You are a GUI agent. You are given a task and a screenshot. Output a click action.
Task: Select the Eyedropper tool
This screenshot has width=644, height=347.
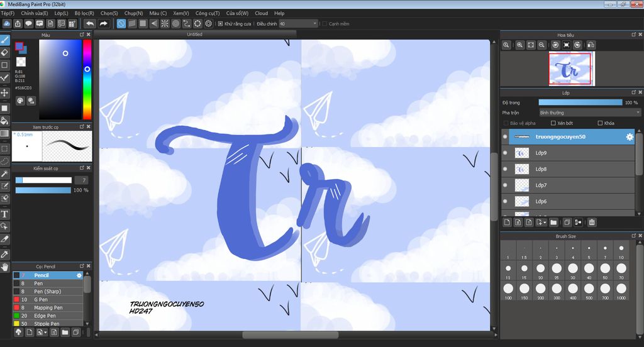(4, 254)
